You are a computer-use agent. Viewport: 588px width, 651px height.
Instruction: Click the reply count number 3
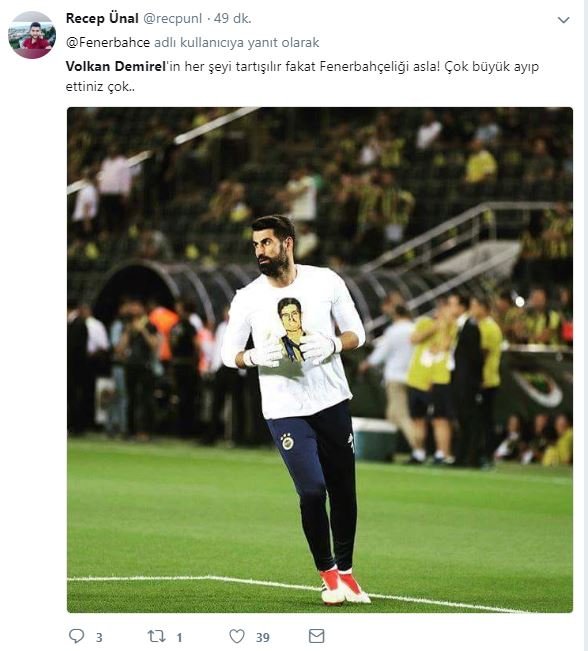tap(99, 637)
